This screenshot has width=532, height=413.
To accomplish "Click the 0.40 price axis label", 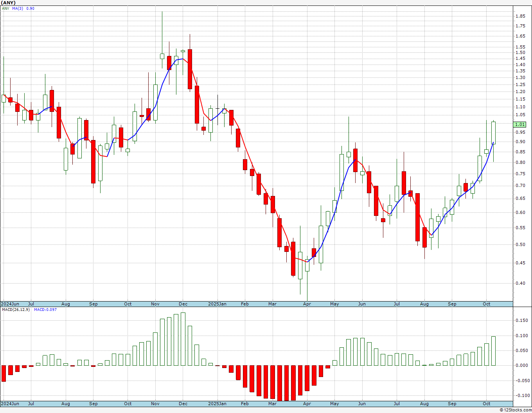I will (520, 284).
